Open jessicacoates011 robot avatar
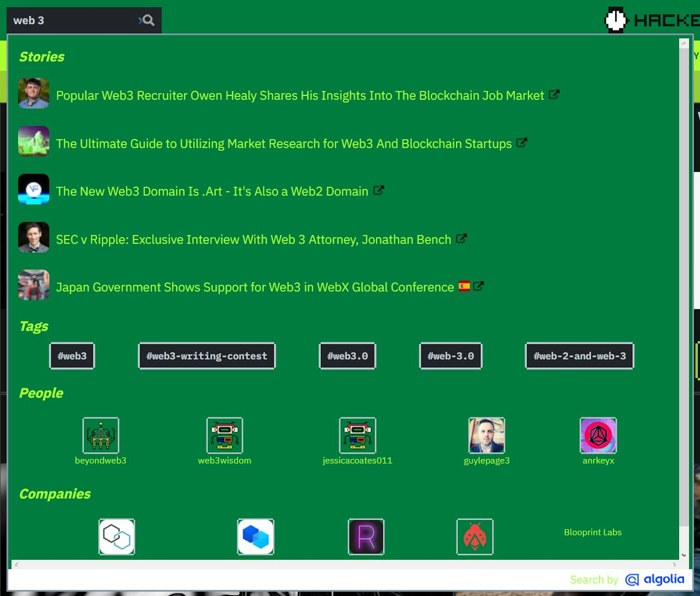The height and width of the screenshot is (596, 700). coord(357,435)
